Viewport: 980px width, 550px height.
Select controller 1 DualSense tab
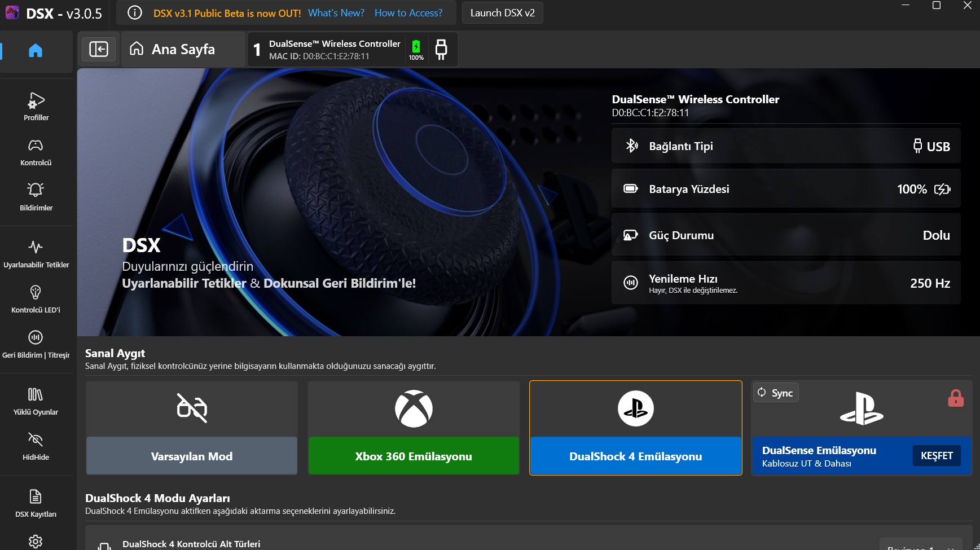pos(353,49)
